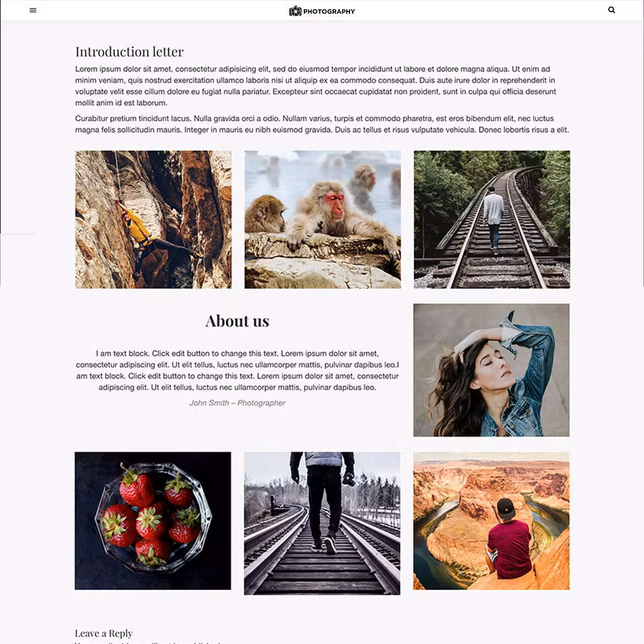Open the black-and-white railway tracks photo
This screenshot has height=644, width=644.
[322, 523]
